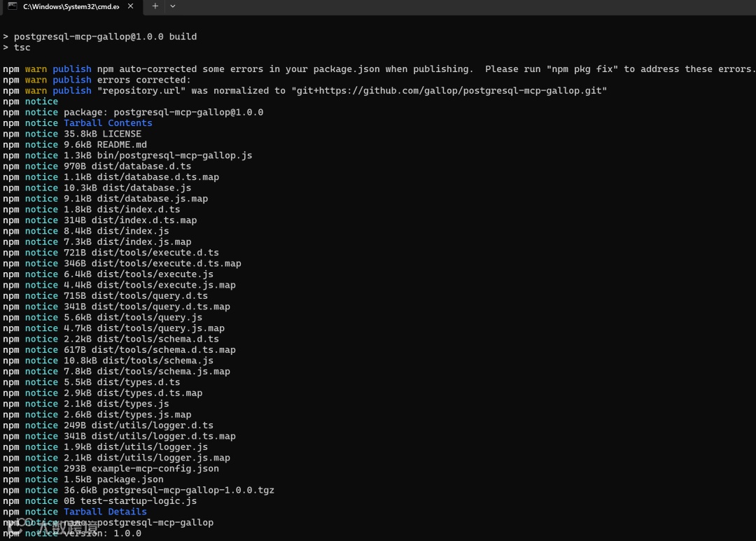Screen dimensions: 756x541
Task: Click the 'postgresql-mcp-gallop@1.0.0 build' line
Action: tap(100, 36)
